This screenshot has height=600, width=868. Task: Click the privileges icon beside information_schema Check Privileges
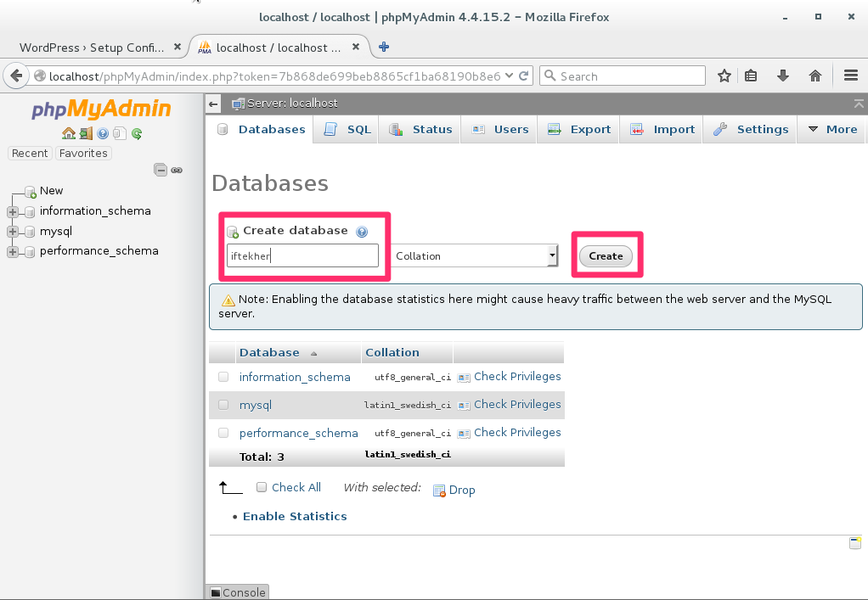(x=464, y=378)
